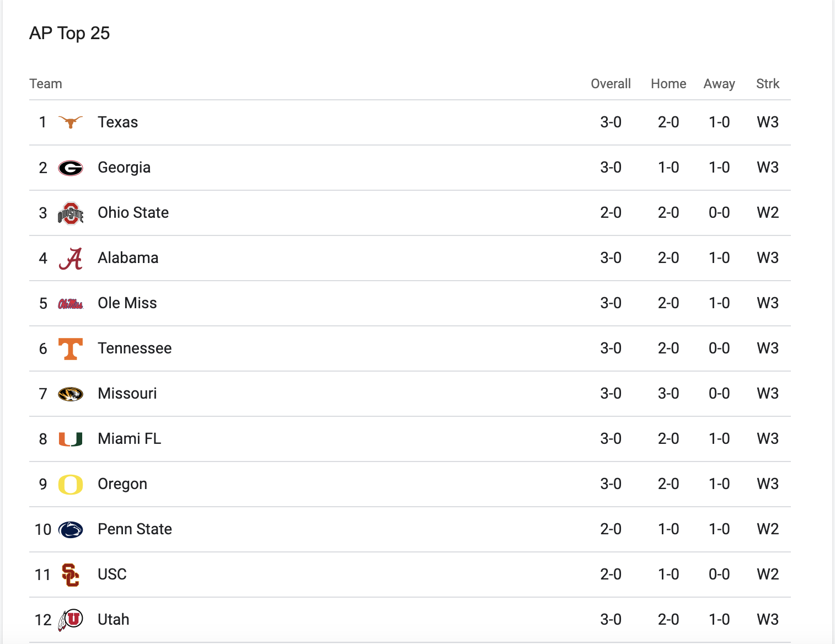Screen dimensions: 835x644
Task: Open the Texas team link
Action: tap(117, 122)
